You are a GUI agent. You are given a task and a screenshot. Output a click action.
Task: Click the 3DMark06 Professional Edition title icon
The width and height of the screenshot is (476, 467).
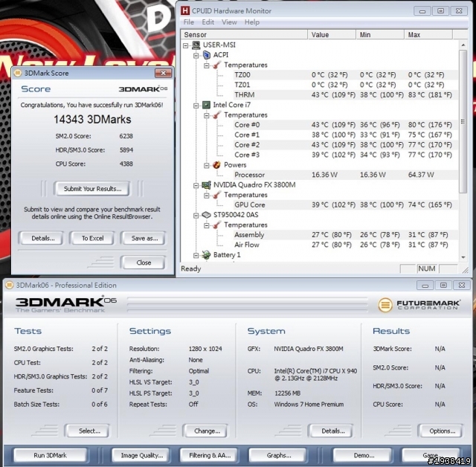coord(10,285)
